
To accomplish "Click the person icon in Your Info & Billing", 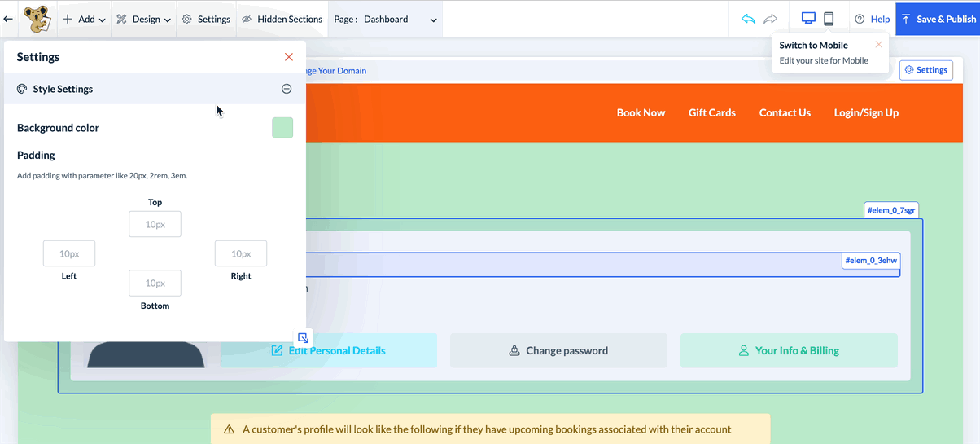I will [x=743, y=350].
